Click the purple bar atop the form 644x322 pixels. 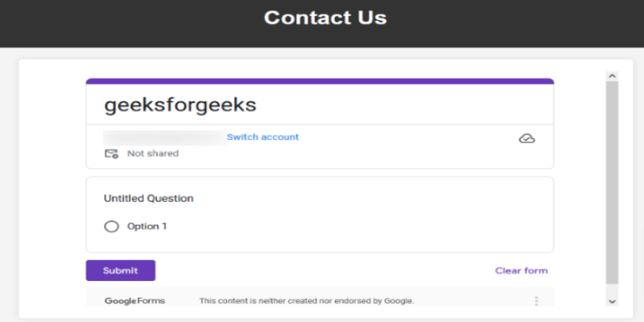(x=320, y=81)
